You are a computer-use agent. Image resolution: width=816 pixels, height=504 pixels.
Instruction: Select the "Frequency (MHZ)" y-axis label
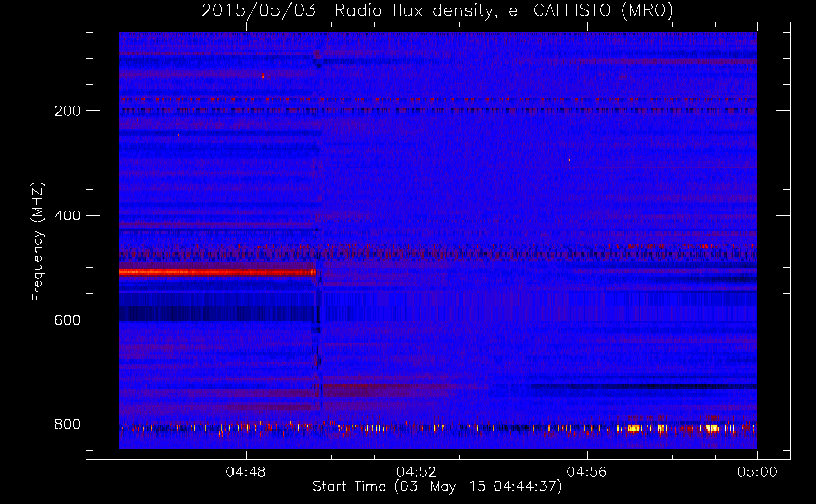tap(38, 241)
